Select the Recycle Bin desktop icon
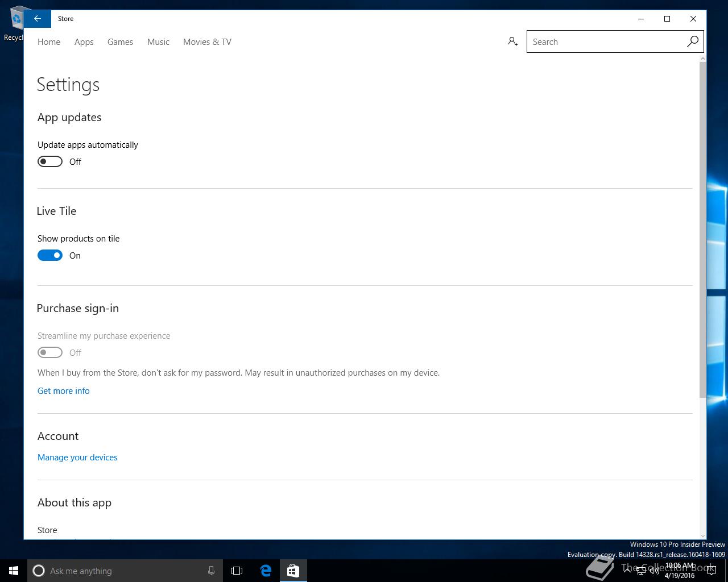The image size is (728, 582). (17, 23)
